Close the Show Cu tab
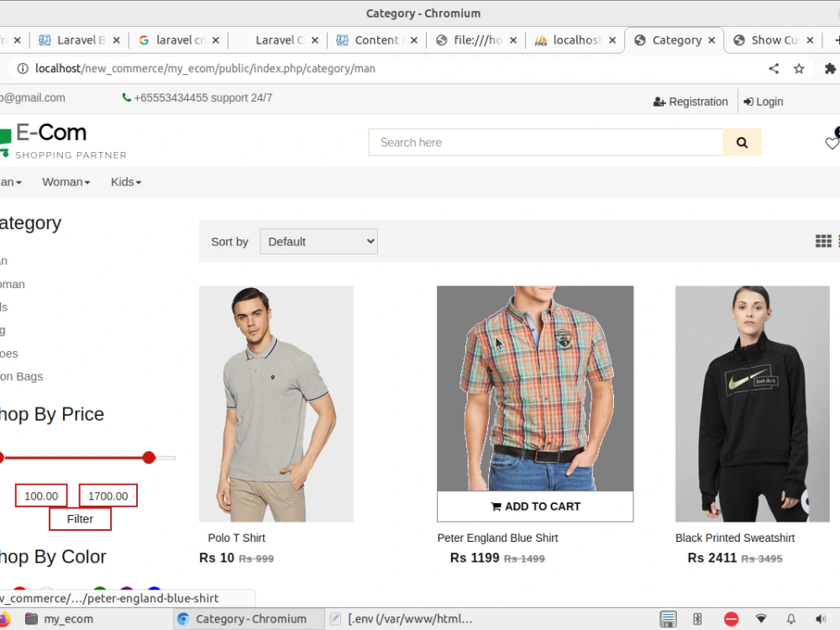Screen dimensions: 840x630 (810, 40)
